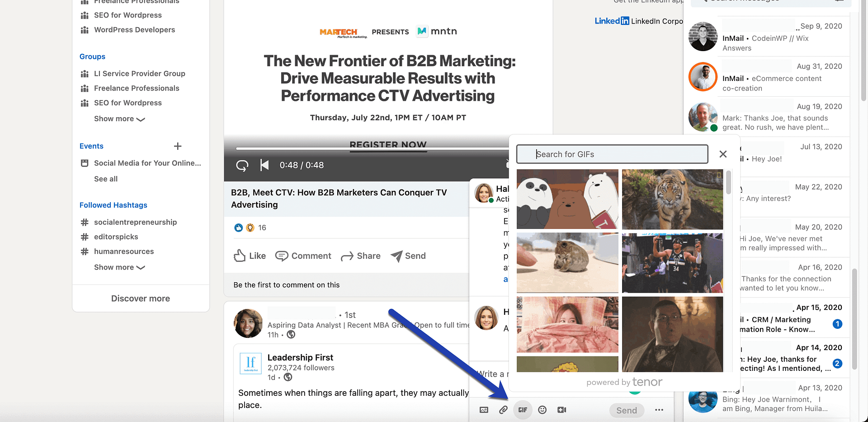Share the B2B marketing post
Viewport: 868px width, 422px height.
point(360,256)
